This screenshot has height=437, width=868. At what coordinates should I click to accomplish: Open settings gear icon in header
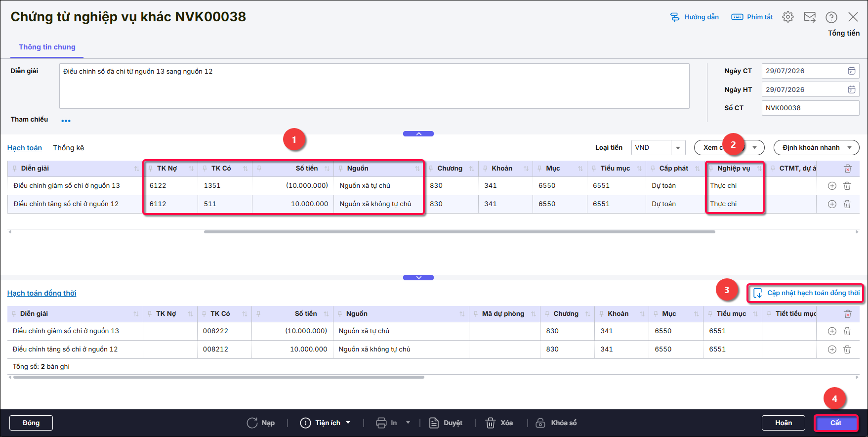[788, 17]
